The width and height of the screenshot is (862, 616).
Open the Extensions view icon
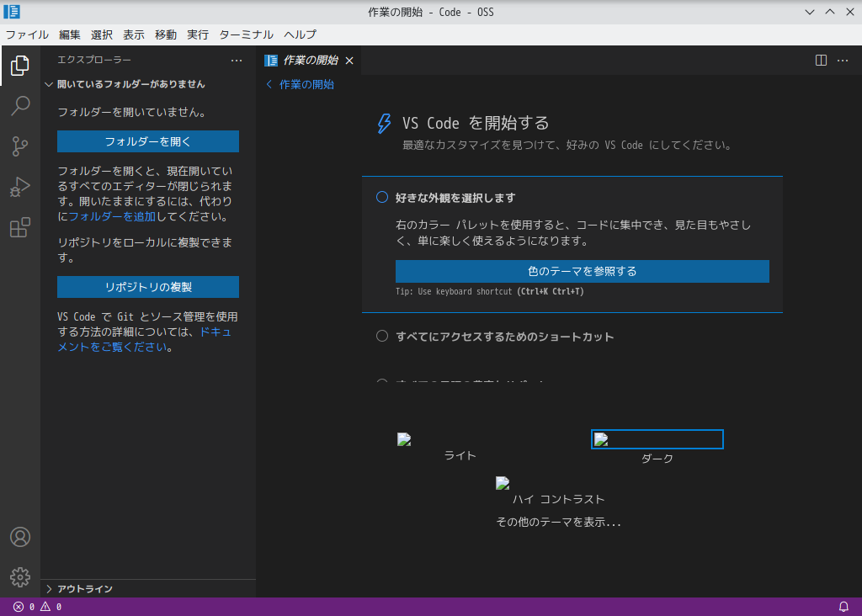pyautogui.click(x=20, y=227)
